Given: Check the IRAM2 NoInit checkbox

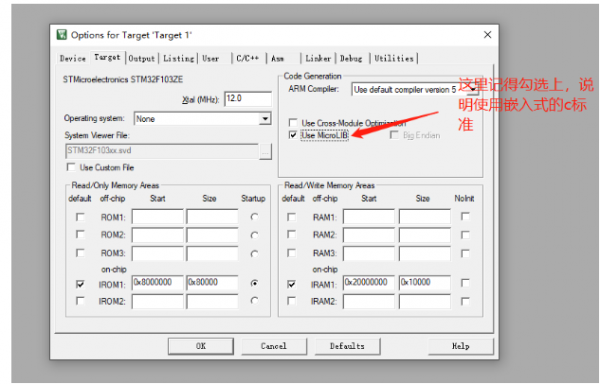Looking at the screenshot, I should tap(465, 301).
